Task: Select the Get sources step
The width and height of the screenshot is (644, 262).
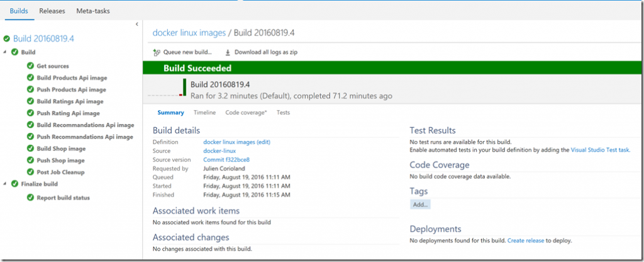Action: coord(53,65)
